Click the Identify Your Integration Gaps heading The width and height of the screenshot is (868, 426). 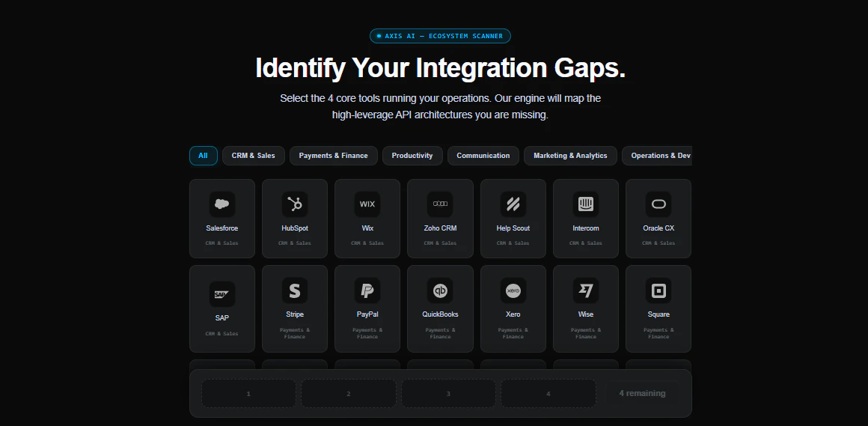[440, 67]
